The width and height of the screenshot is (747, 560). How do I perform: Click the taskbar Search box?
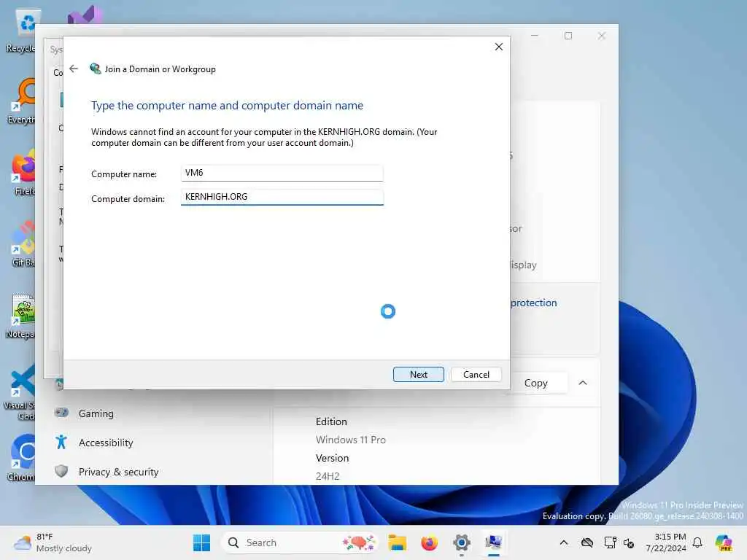pos(300,542)
